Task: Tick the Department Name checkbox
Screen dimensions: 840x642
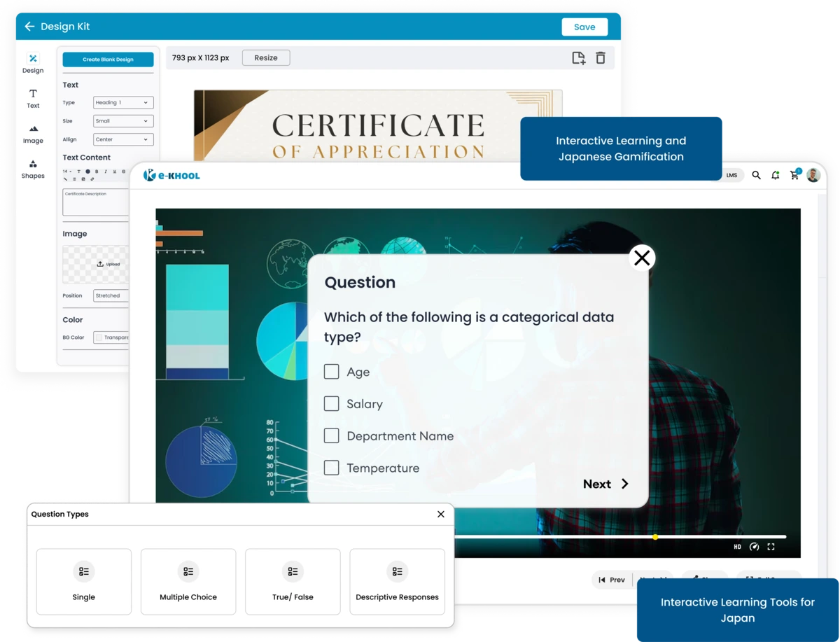Action: [x=331, y=435]
